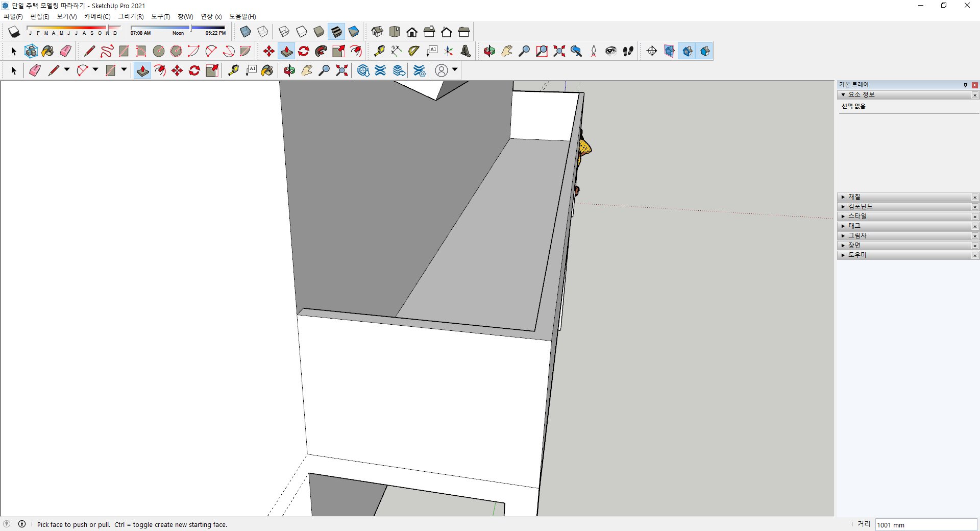Image resolution: width=980 pixels, height=531 pixels.
Task: Open the Line tool dropdown arrow
Action: (x=67, y=70)
